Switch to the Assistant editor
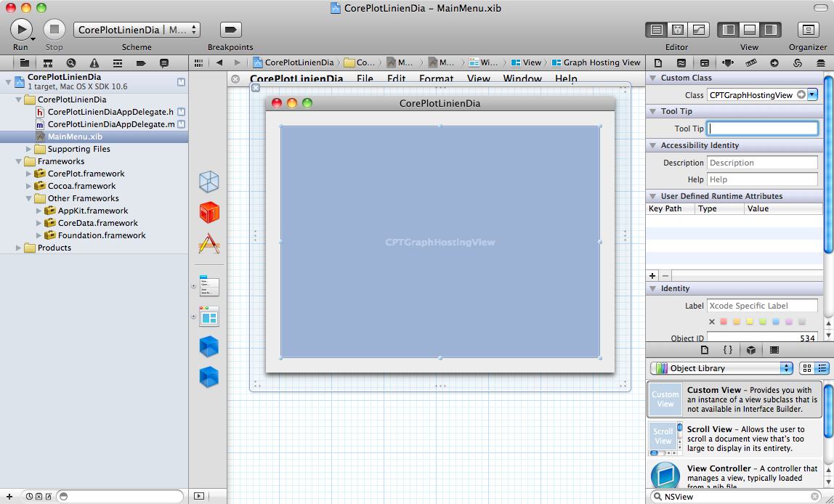 [x=678, y=30]
